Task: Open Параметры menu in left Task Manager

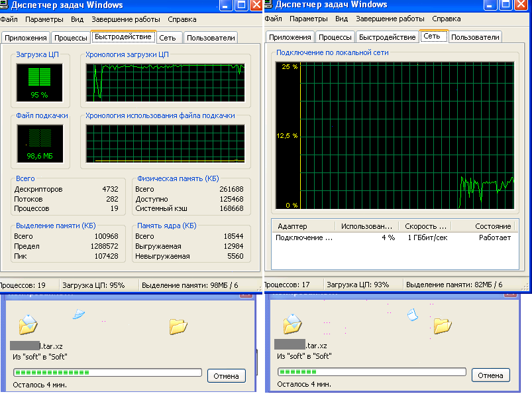Action: [44, 19]
